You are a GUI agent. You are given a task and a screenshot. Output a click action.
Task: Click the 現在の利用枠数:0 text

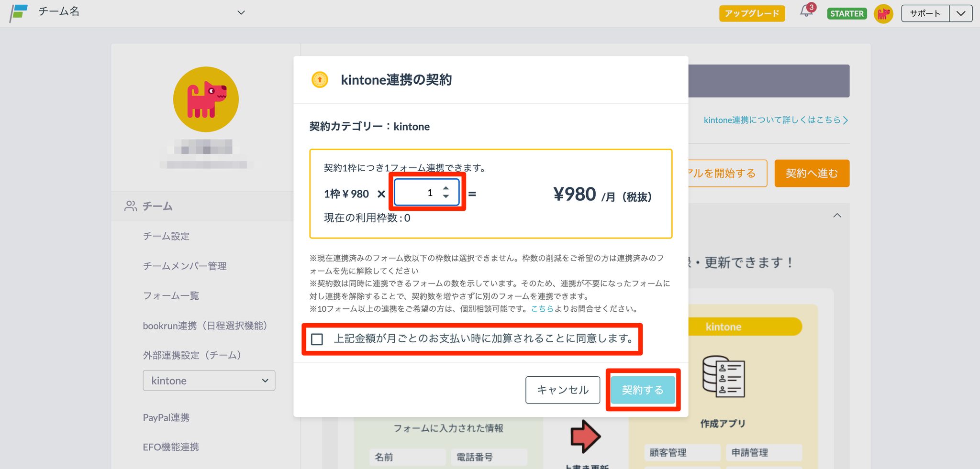tap(367, 218)
